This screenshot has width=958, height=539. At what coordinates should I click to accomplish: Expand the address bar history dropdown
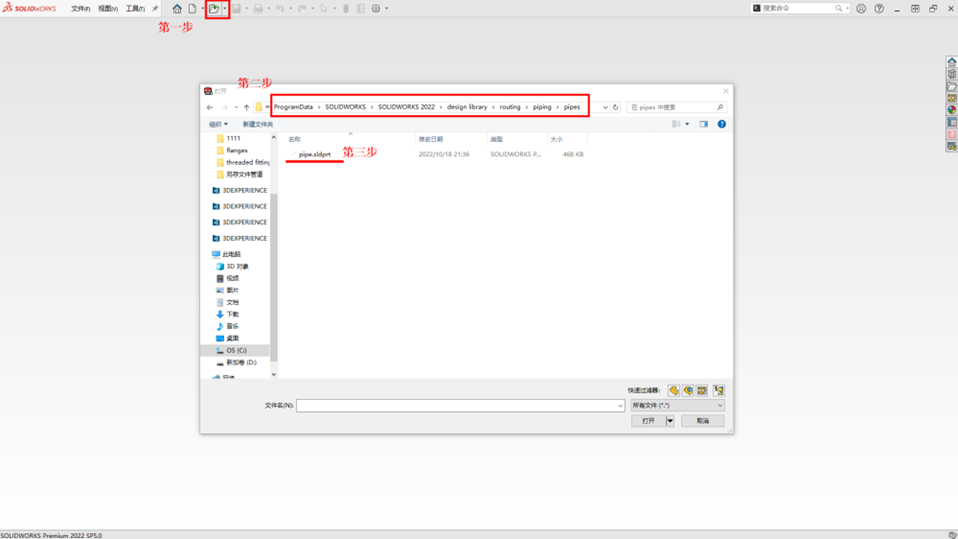[605, 107]
